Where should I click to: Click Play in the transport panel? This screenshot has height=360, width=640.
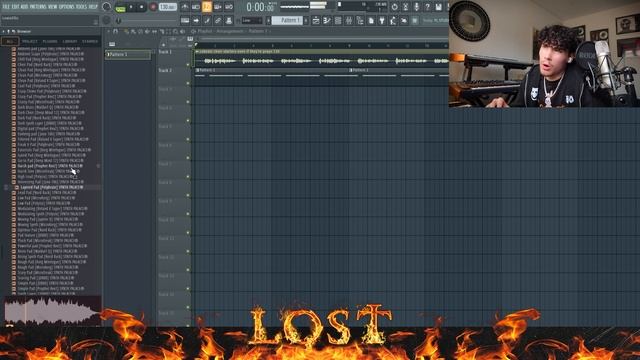131,7
